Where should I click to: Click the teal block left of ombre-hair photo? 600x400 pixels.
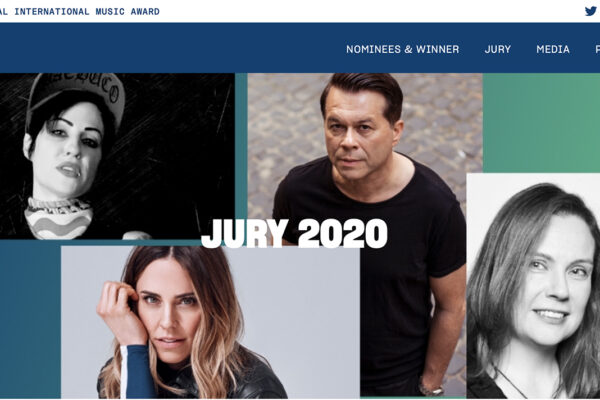tap(30, 320)
